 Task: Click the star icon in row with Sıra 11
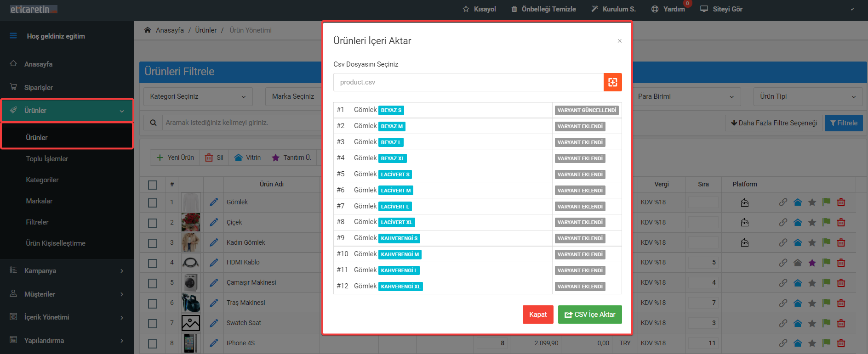point(812,343)
